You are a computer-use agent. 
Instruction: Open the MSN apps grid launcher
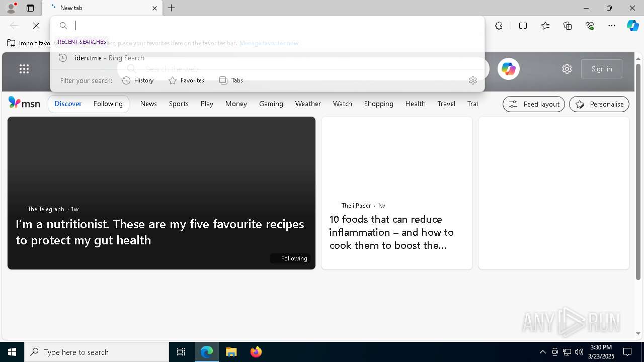pyautogui.click(x=24, y=69)
